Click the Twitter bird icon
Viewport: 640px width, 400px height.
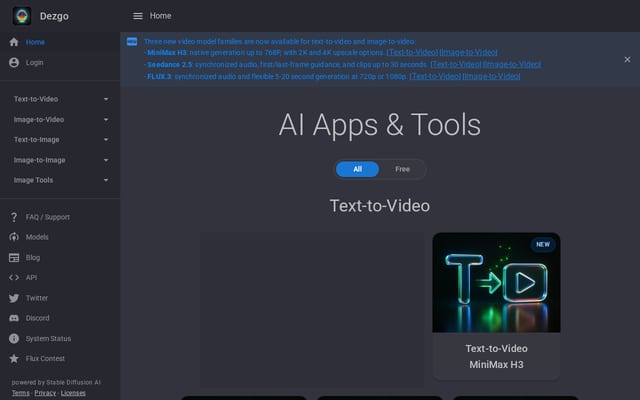pos(14,298)
